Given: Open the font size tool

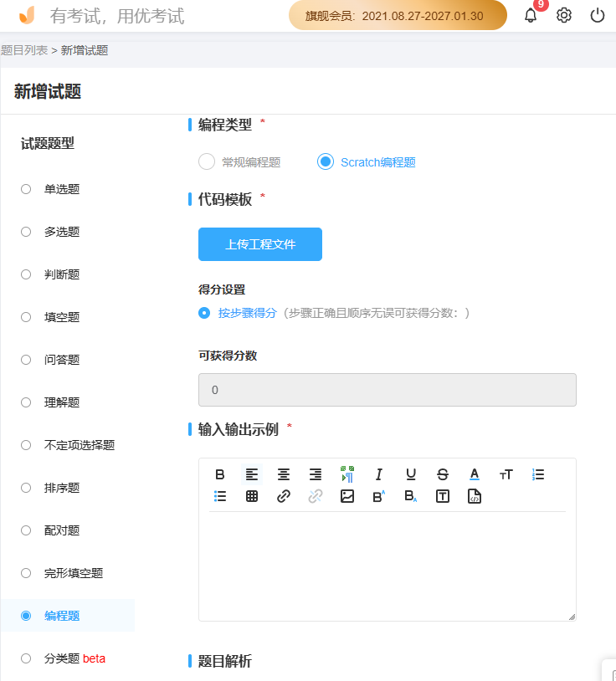Looking at the screenshot, I should 506,474.
